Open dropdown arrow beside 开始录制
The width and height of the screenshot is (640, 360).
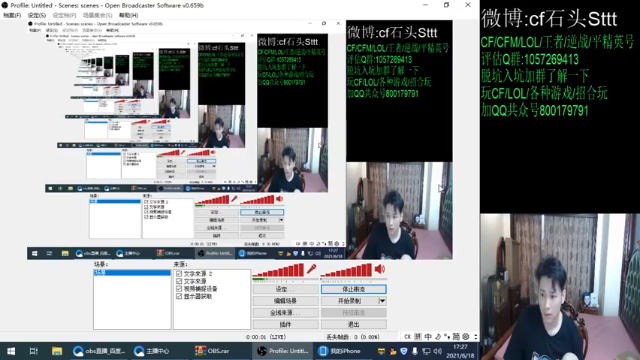tap(382, 301)
